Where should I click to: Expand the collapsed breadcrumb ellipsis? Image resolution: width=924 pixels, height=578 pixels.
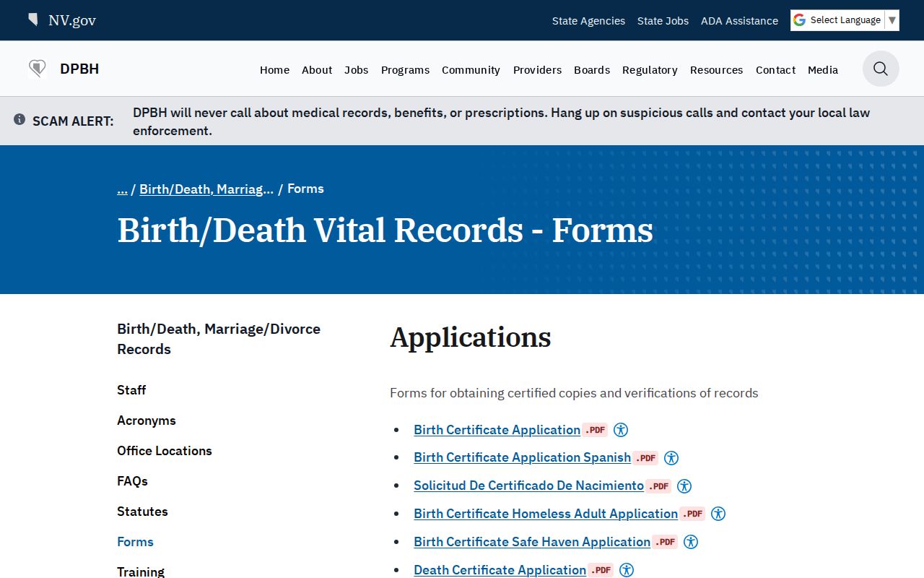(122, 189)
